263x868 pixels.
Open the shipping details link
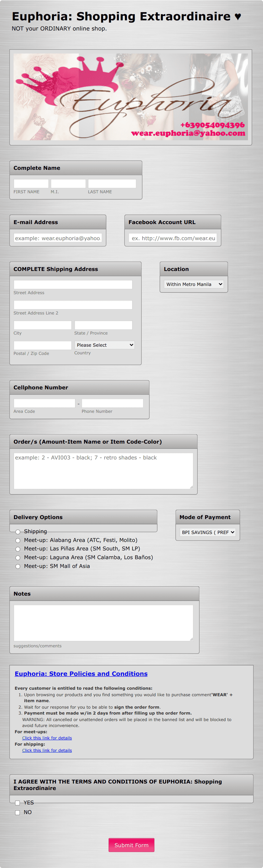(x=47, y=750)
